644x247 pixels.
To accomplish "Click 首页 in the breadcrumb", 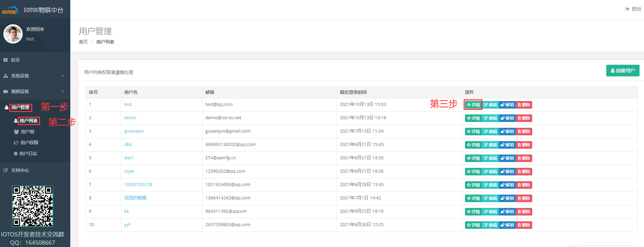I will point(83,42).
